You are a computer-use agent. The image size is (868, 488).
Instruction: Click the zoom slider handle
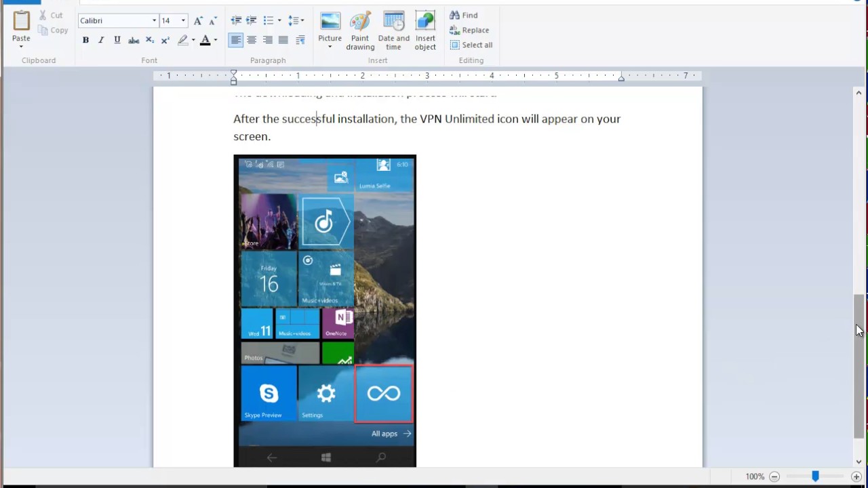point(815,476)
